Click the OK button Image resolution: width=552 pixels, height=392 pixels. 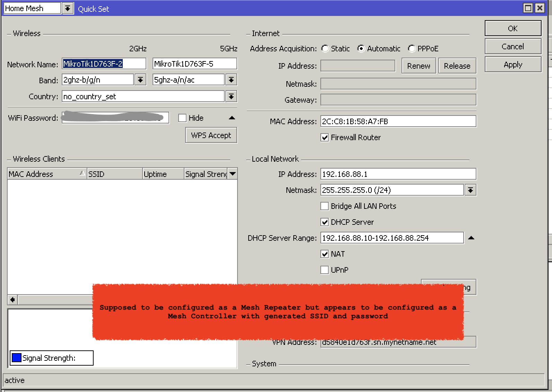click(513, 28)
